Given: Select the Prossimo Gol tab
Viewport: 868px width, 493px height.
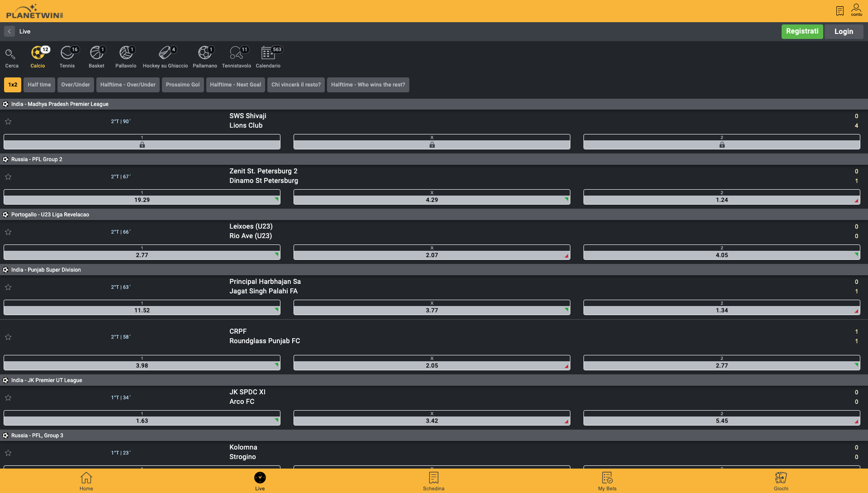Looking at the screenshot, I should [x=183, y=85].
